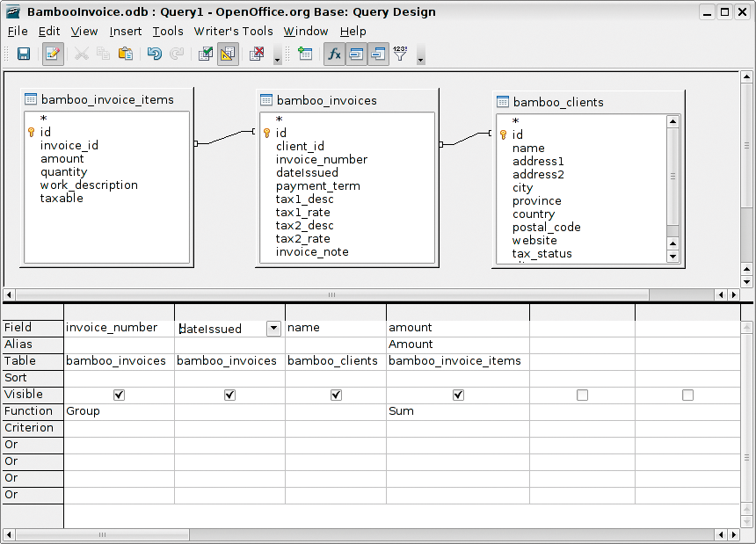
Task: Open Table cell showing bamboo_clients
Action: tap(336, 361)
